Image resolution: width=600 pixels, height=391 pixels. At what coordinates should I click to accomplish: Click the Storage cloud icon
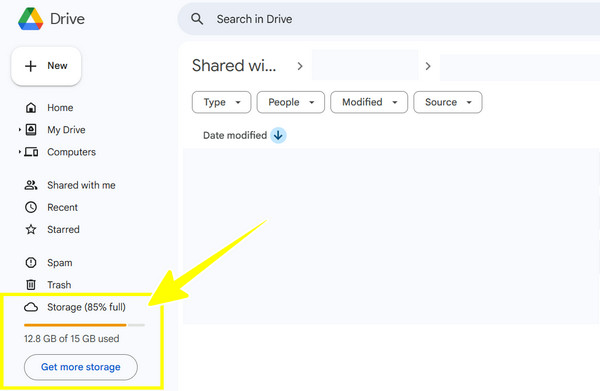coord(31,307)
